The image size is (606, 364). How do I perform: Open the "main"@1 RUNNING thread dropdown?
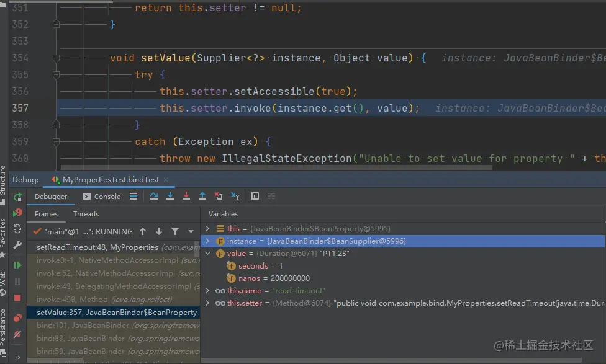(83, 231)
